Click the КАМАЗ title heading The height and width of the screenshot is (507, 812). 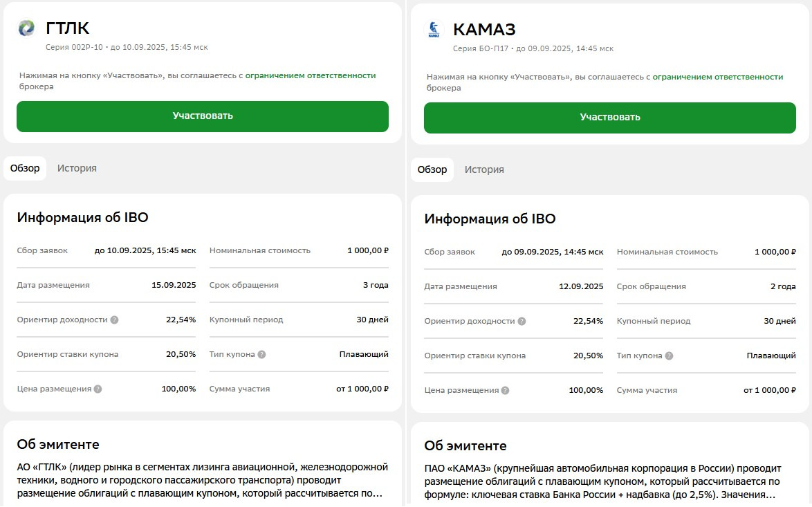coord(484,30)
